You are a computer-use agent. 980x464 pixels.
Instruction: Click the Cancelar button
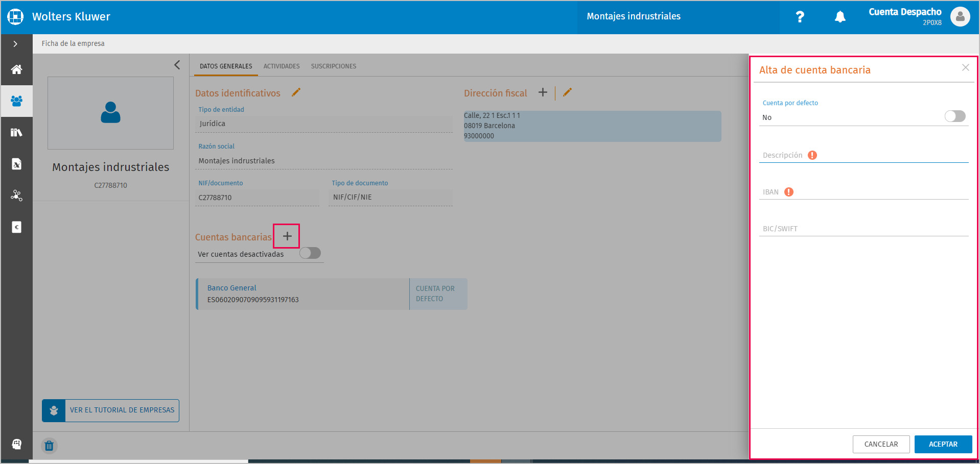point(881,444)
